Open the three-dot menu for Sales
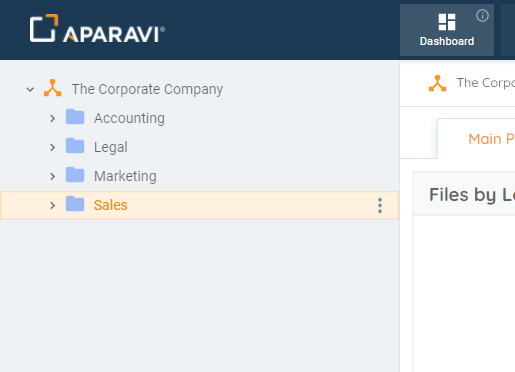515x372 pixels. tap(380, 205)
